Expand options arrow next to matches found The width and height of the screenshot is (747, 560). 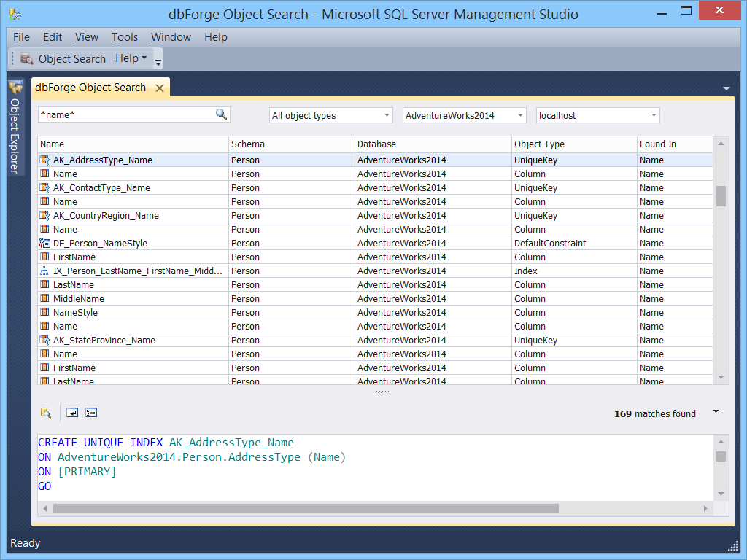[716, 412]
